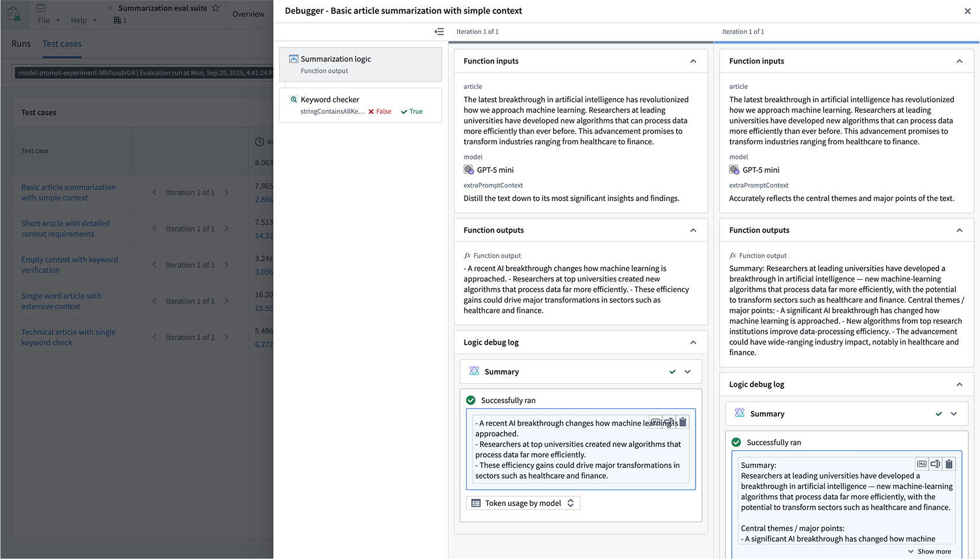Click the Summarization logic function icon
This screenshot has height=559, width=980.
[294, 59]
